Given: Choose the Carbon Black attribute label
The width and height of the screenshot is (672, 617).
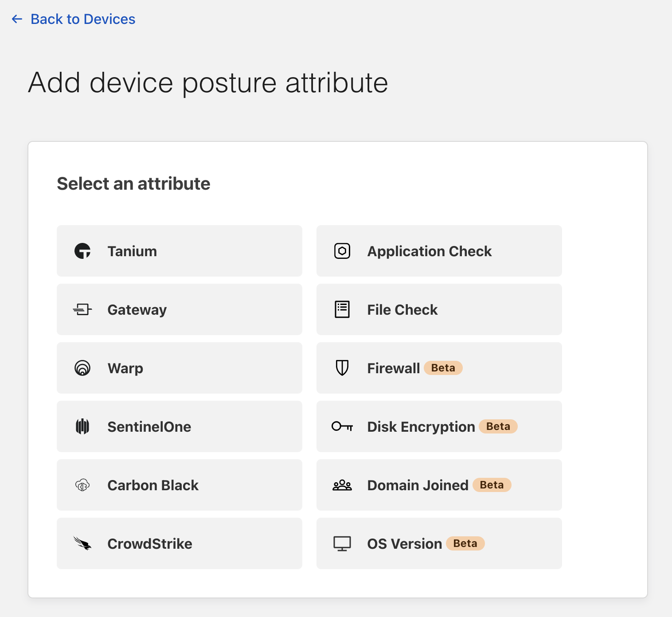Looking at the screenshot, I should coord(153,485).
